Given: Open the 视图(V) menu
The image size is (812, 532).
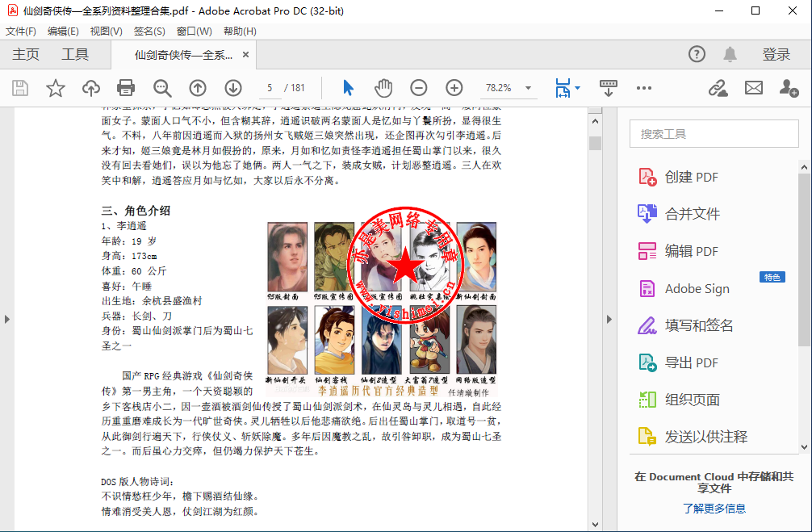Looking at the screenshot, I should [107, 31].
